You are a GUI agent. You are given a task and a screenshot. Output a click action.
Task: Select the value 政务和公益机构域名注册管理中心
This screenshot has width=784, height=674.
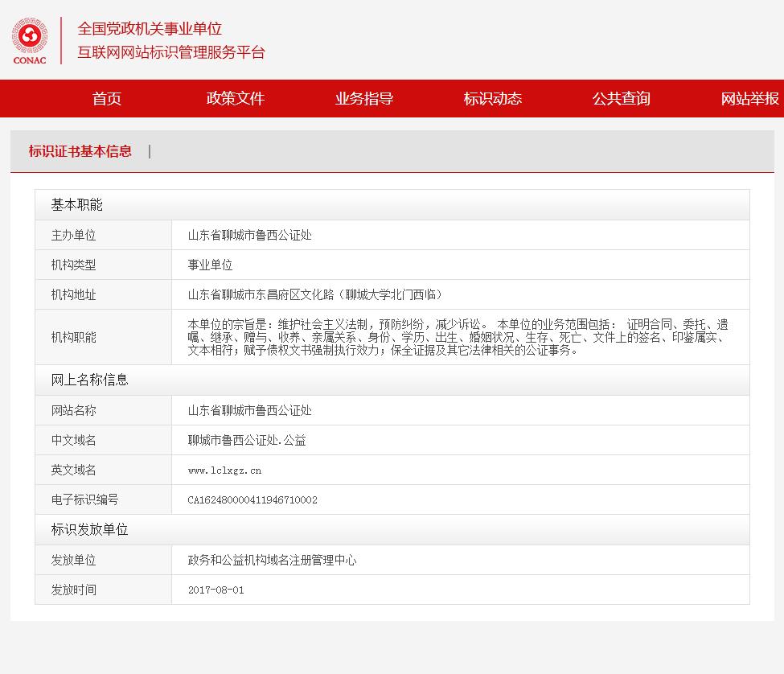(x=272, y=560)
